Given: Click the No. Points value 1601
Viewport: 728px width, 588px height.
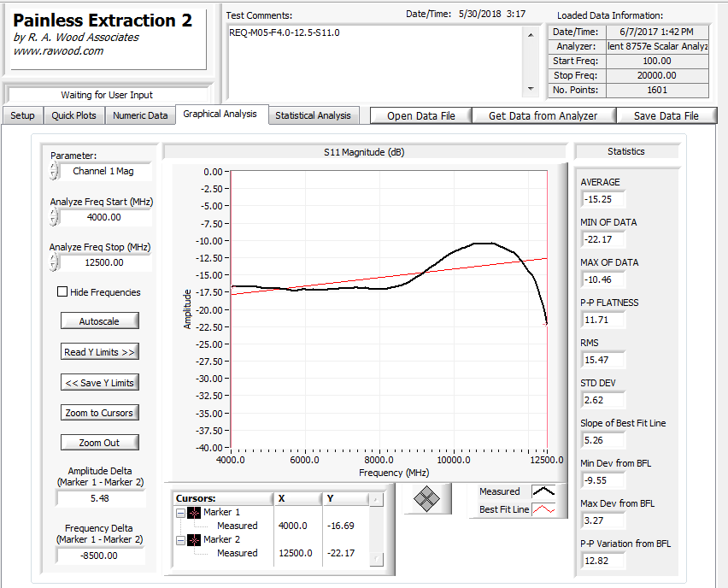Looking at the screenshot, I should pos(657,90).
